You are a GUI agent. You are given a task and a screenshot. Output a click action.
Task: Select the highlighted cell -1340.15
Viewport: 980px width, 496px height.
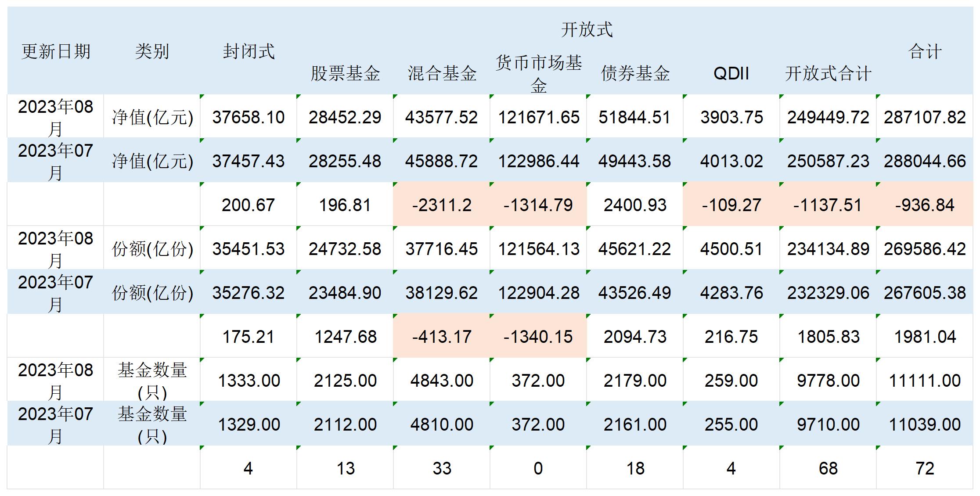(x=538, y=337)
